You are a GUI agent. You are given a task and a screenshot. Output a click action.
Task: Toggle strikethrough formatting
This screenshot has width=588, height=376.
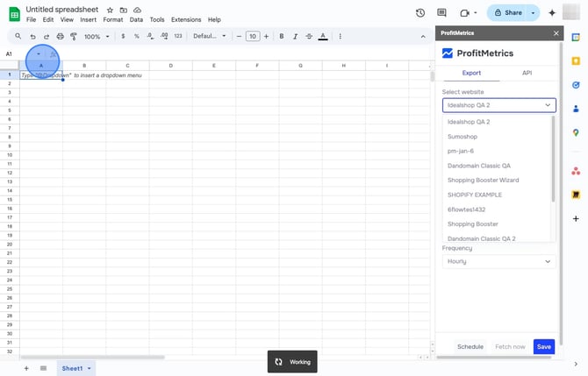(x=309, y=36)
